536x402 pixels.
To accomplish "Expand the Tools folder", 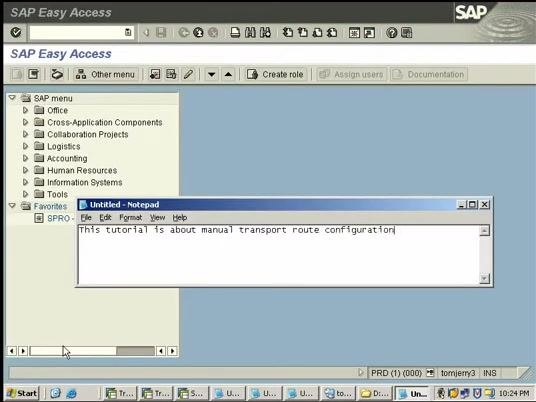I will (x=25, y=194).
